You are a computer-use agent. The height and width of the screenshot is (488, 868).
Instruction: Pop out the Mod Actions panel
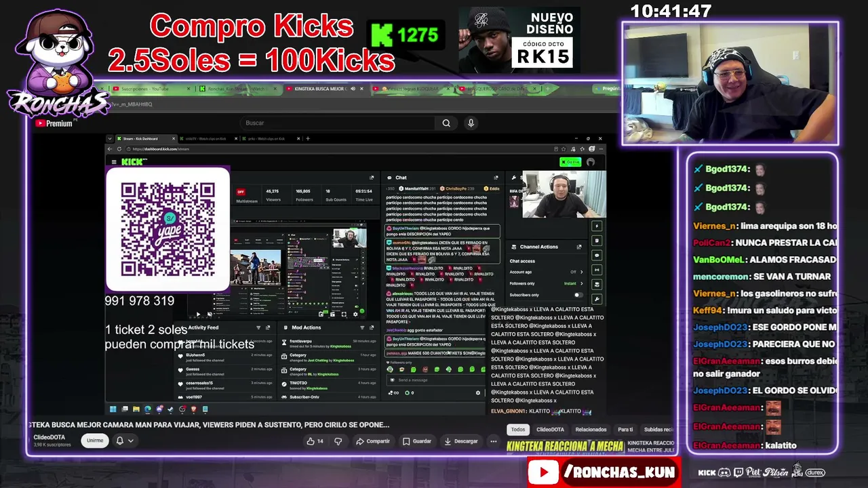click(x=372, y=327)
